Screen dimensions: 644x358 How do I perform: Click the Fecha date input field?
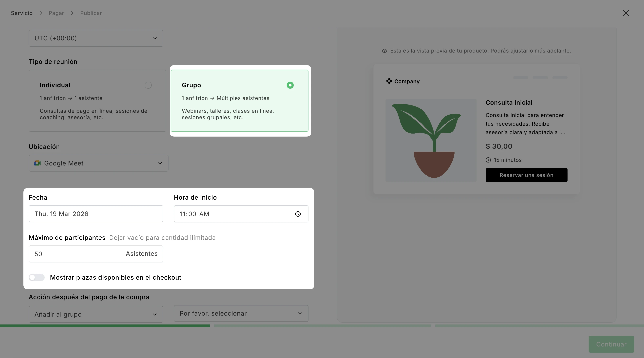pyautogui.click(x=96, y=214)
